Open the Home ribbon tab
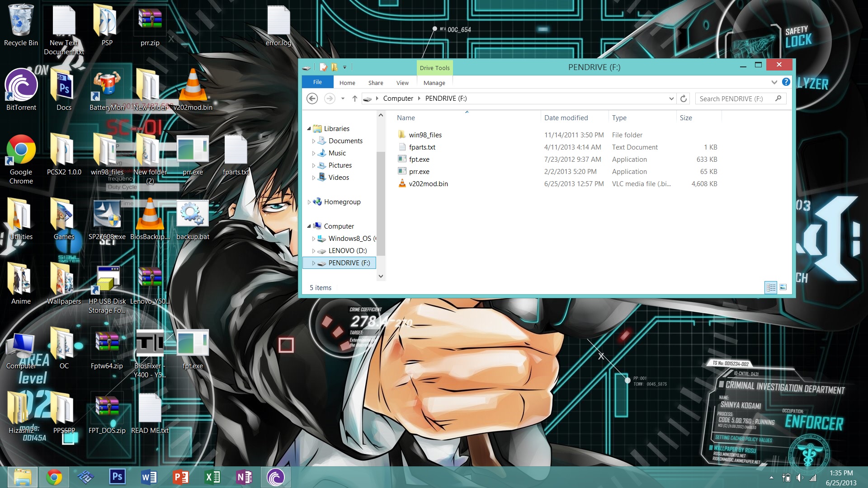The width and height of the screenshot is (868, 488). [x=347, y=83]
